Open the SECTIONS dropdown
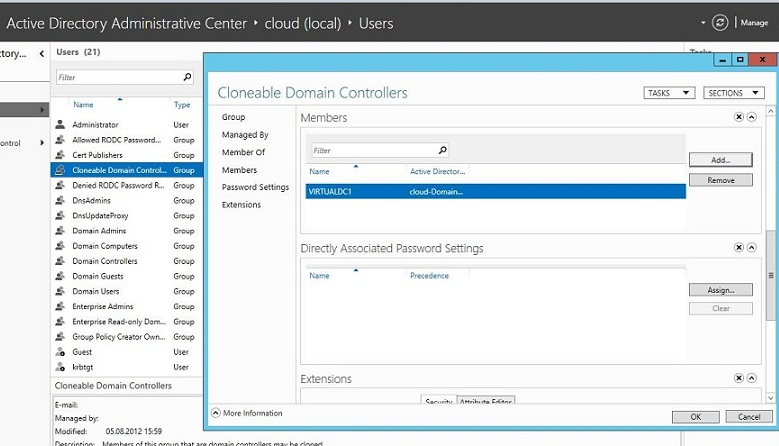Screen dimensions: 779x446 pos(734,93)
